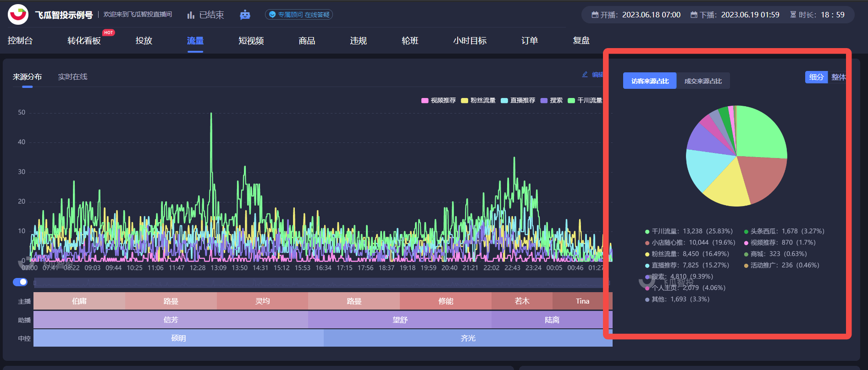Click 其他 1,693 legend entry
The height and width of the screenshot is (370, 868).
(677, 299)
